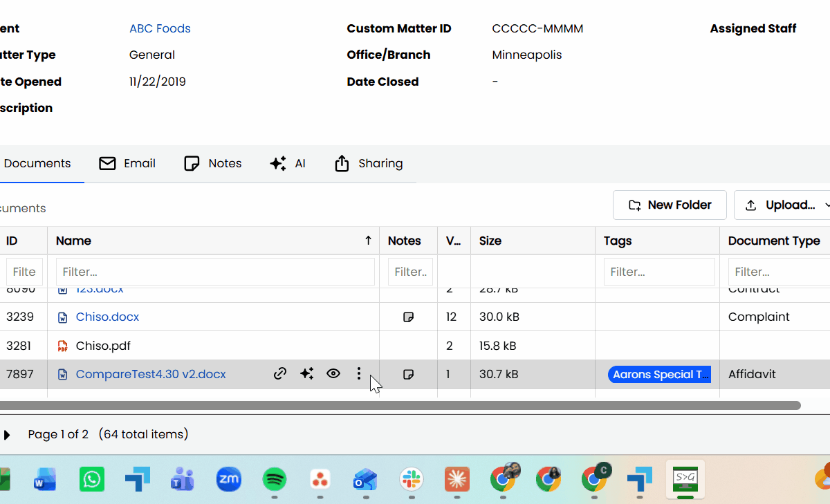Sort by the Document Type column header
The height and width of the screenshot is (504, 830).
(x=774, y=241)
